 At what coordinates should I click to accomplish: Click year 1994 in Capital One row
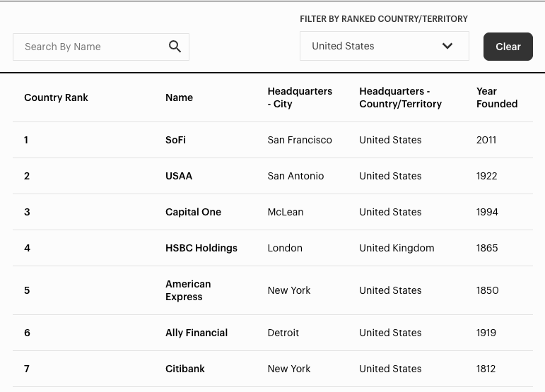pos(487,212)
